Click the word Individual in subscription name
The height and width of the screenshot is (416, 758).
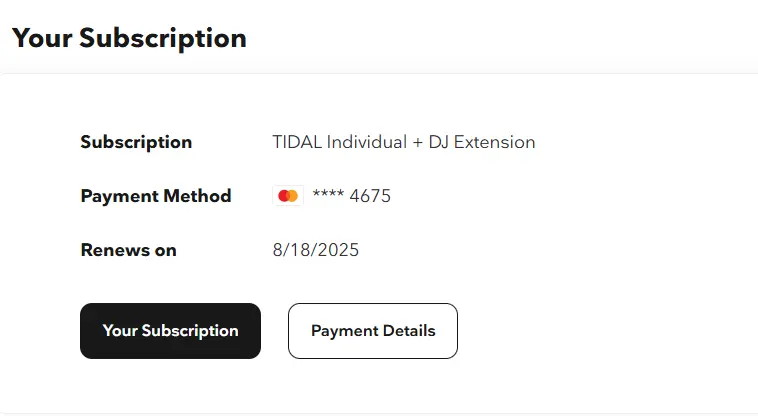point(367,142)
